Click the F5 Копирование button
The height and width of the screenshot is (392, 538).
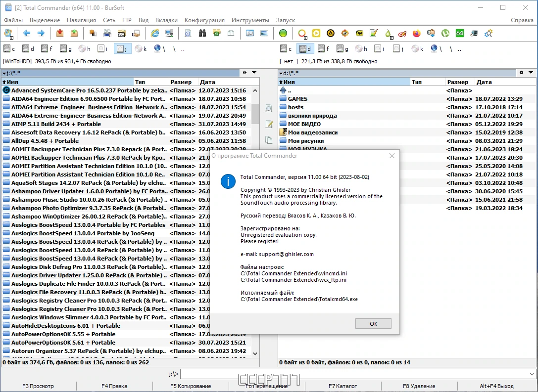[x=191, y=386]
